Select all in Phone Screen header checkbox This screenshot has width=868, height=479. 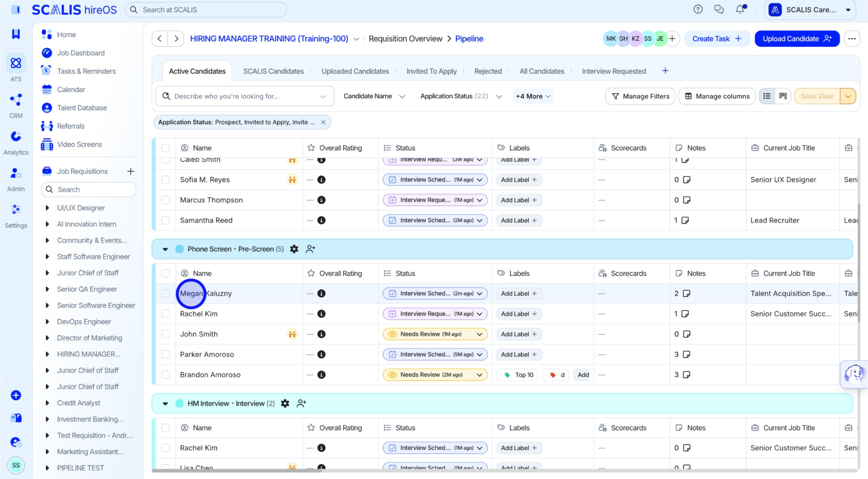coord(166,274)
